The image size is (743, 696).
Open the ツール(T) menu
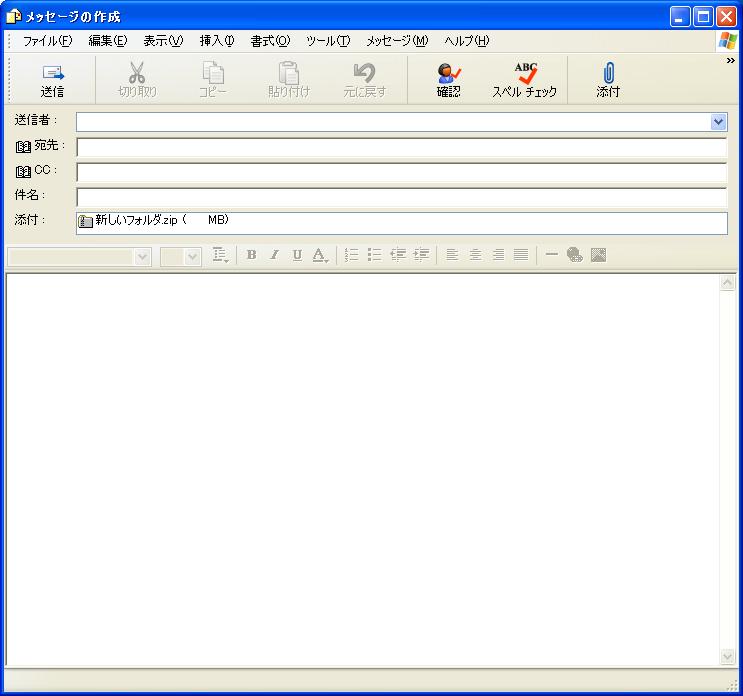tap(328, 41)
